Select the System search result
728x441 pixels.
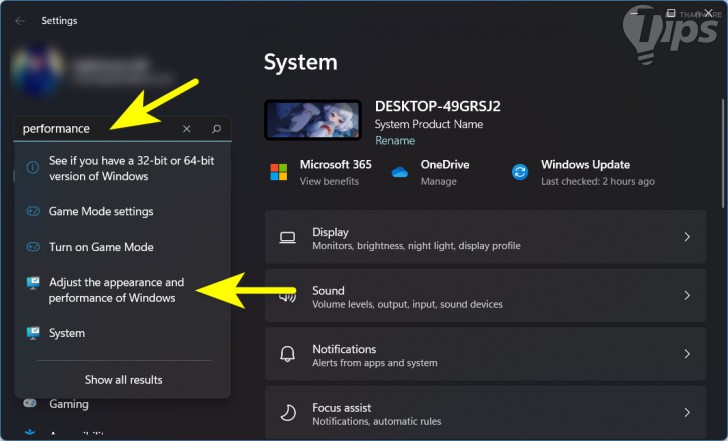(123, 333)
